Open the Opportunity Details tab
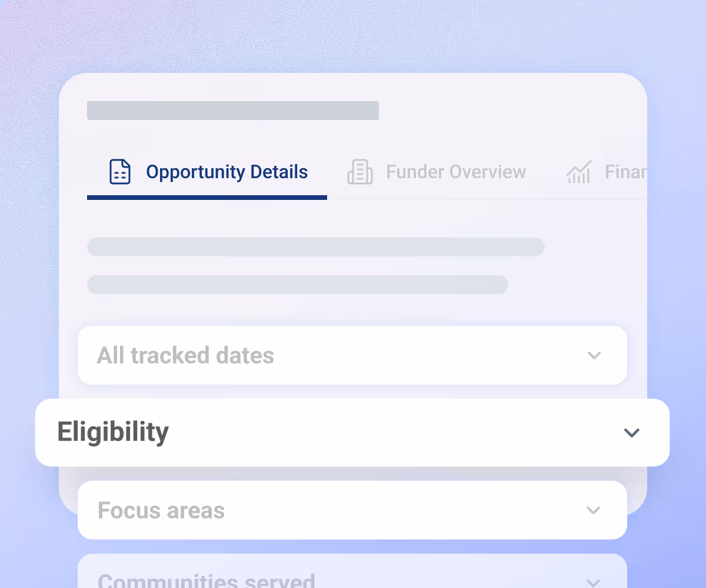 click(227, 172)
